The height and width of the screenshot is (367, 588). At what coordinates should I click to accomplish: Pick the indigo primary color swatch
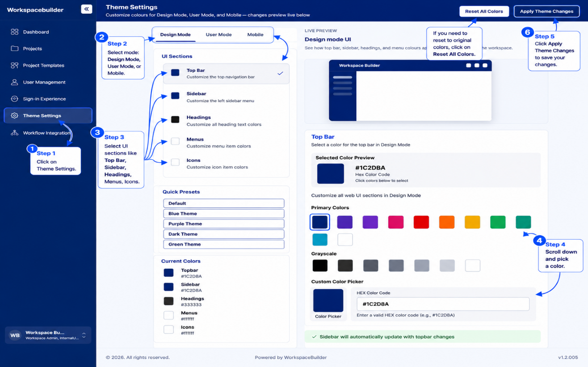[344, 222]
